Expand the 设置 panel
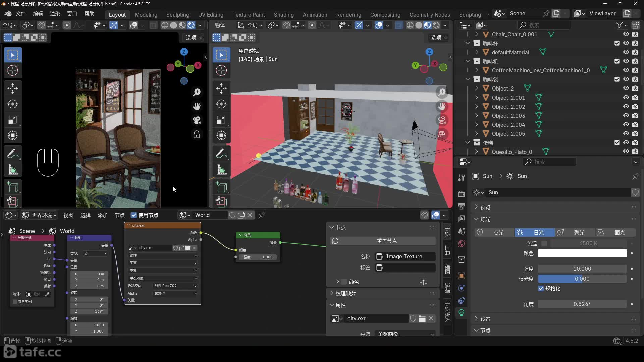 pyautogui.click(x=485, y=319)
